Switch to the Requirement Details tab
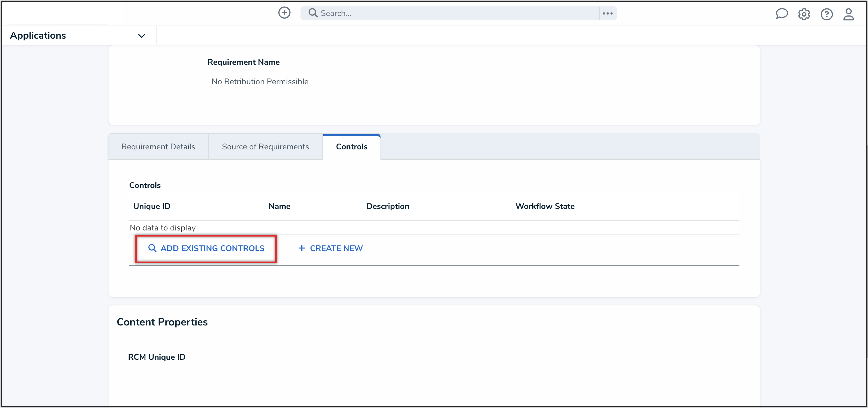Viewport: 868px width, 408px height. tap(158, 146)
